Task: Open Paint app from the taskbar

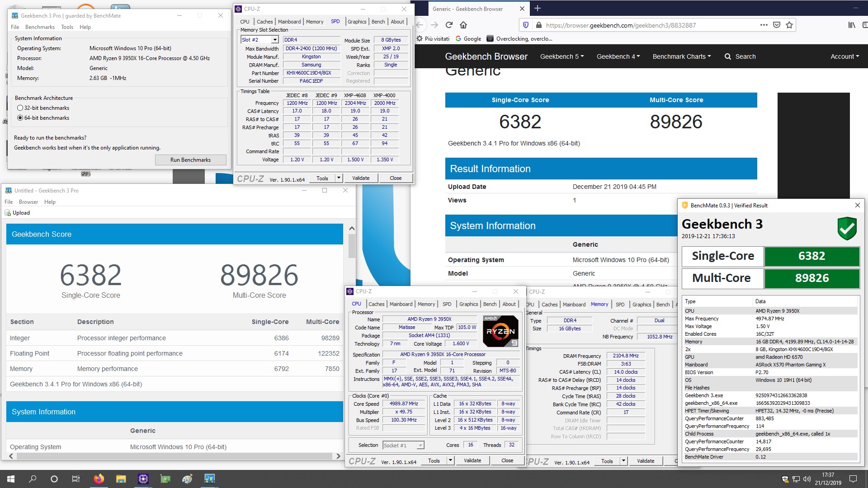Action: click(x=187, y=479)
